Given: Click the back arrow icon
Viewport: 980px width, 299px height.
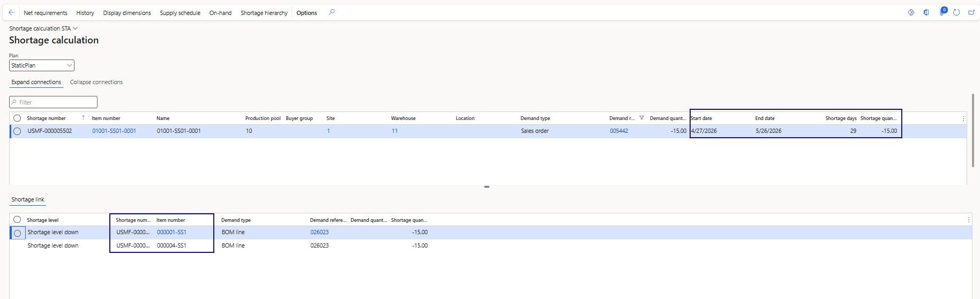Looking at the screenshot, I should click(12, 12).
